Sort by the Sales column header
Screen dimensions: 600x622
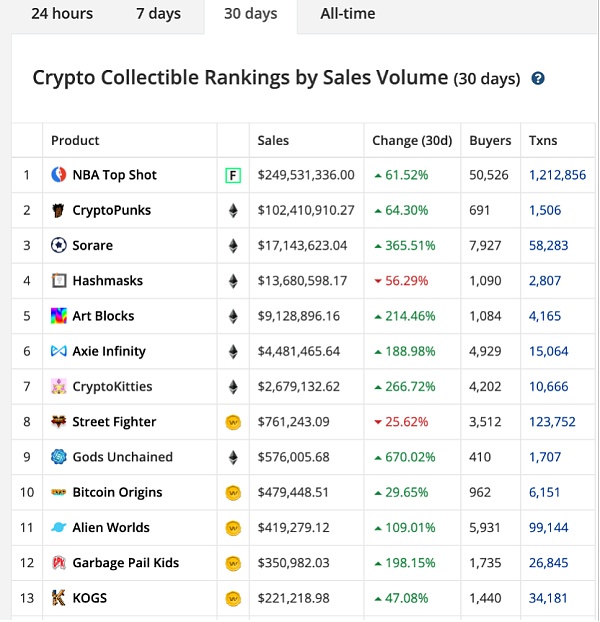tap(273, 141)
